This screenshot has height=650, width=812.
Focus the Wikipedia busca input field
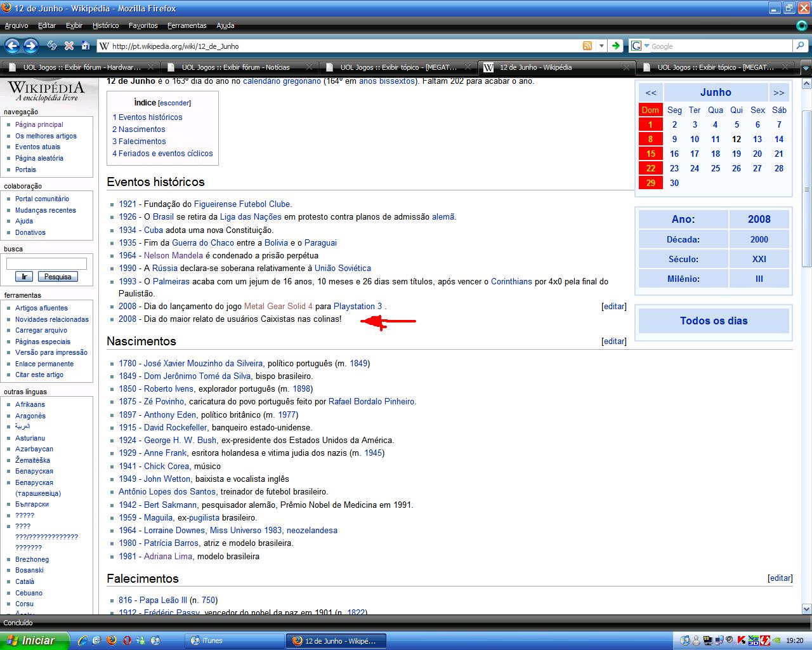tap(46, 263)
